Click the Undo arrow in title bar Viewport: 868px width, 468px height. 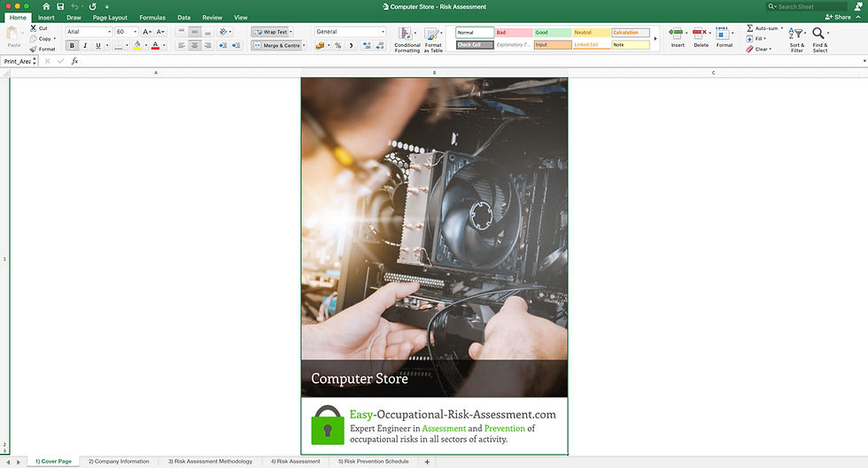74,6
